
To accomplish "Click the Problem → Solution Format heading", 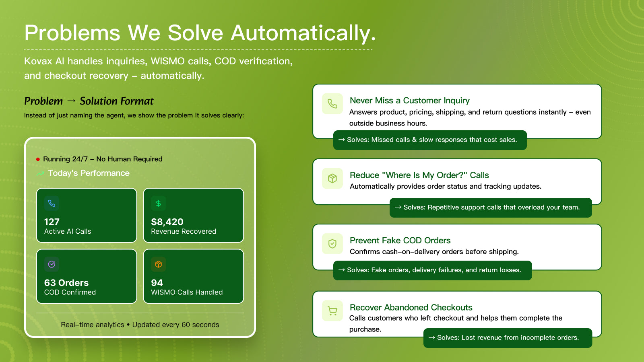I will click(89, 101).
